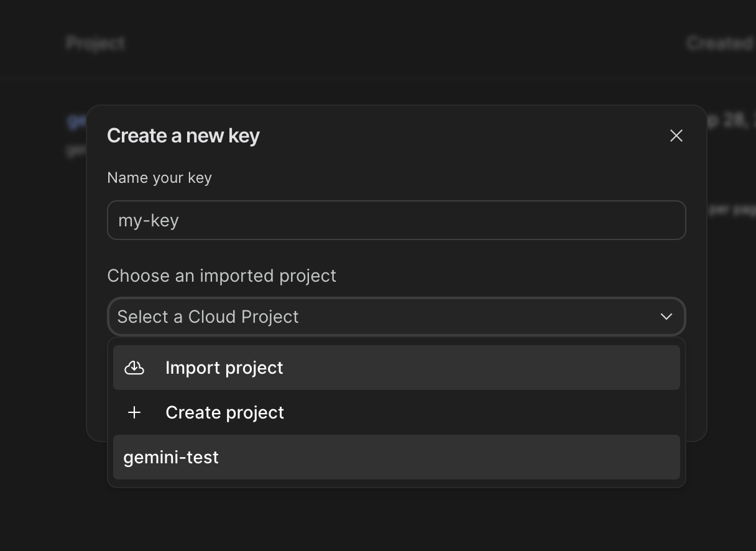
Task: Click the 'Name your key' label
Action: [x=159, y=178]
